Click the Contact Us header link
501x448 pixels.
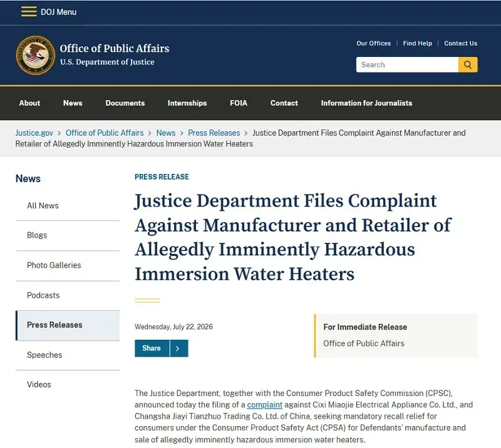(x=460, y=43)
